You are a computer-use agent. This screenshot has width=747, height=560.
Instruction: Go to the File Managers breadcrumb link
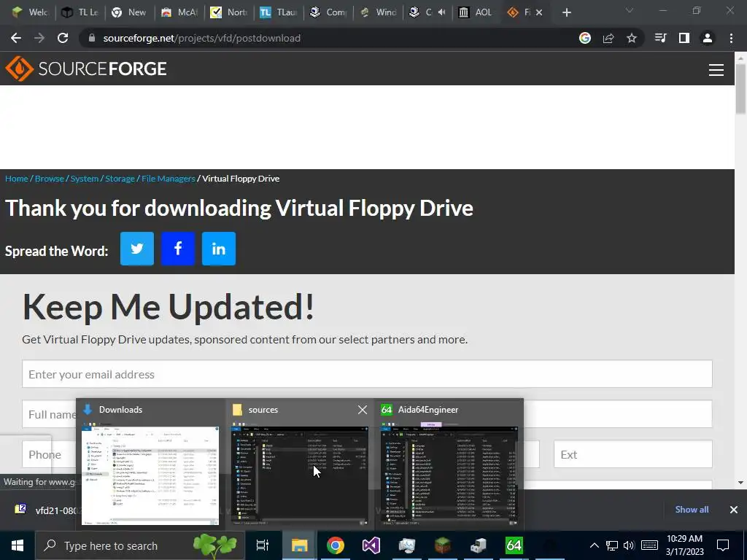(x=169, y=179)
